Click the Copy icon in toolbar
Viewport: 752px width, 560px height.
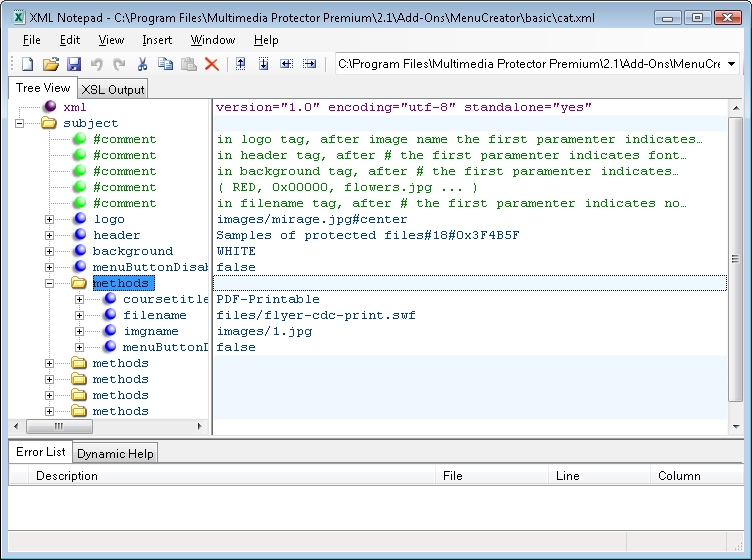[x=165, y=64]
